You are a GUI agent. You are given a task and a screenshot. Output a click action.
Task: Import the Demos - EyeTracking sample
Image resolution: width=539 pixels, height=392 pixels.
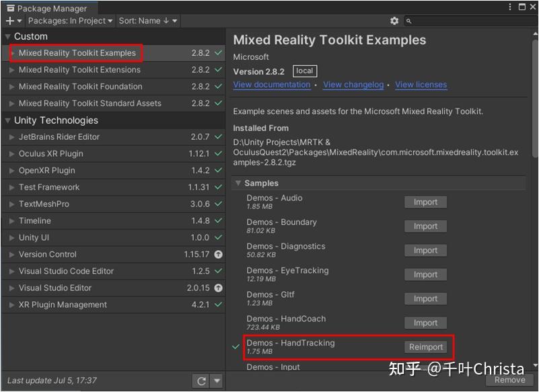(425, 274)
